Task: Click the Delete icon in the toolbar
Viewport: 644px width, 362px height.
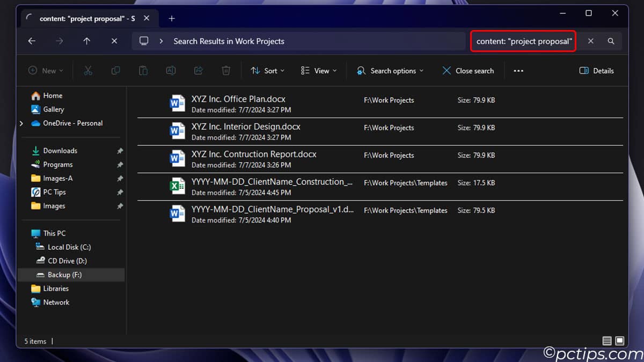Action: 225,70
